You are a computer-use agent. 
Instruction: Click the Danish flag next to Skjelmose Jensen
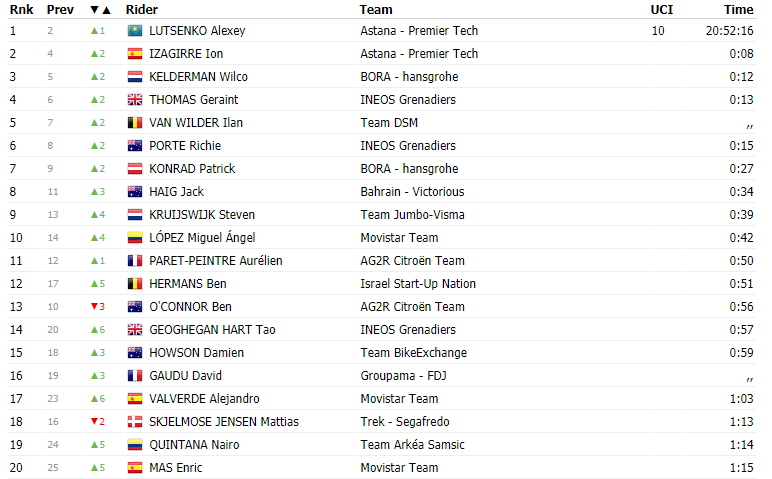tap(134, 422)
